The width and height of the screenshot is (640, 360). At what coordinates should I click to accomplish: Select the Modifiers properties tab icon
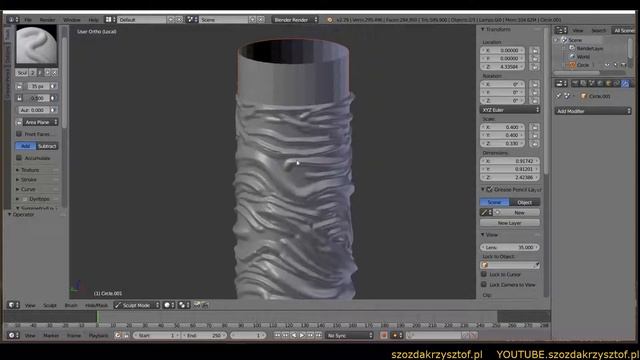point(625,83)
